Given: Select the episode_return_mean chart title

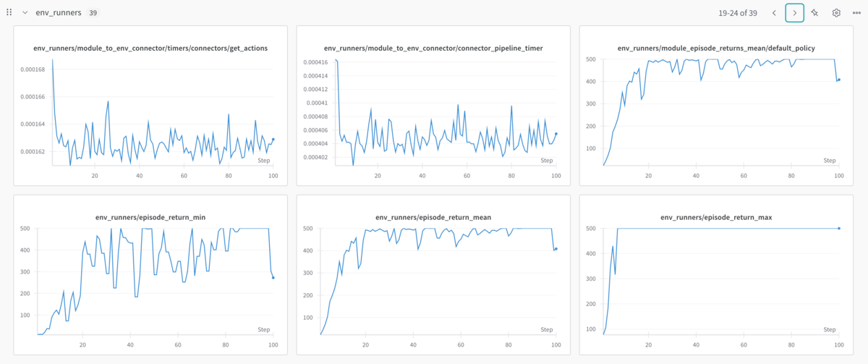Looking at the screenshot, I should coord(433,216).
